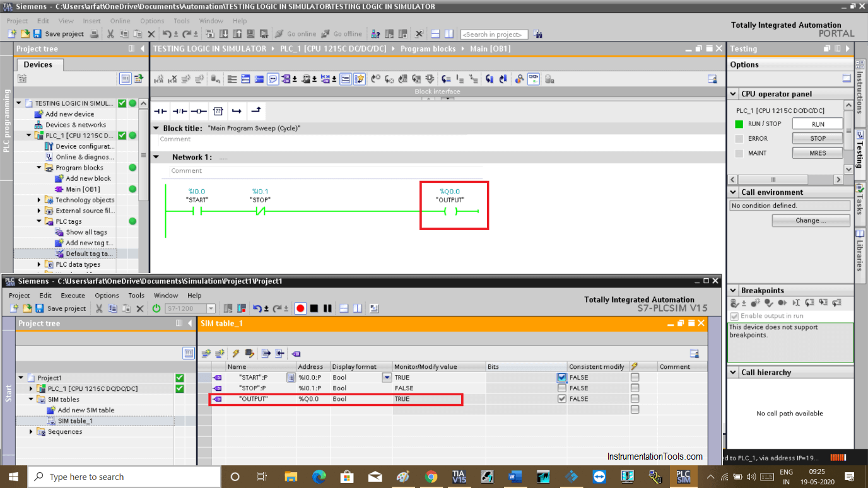
Task: Click the STOP button on CPU operator panel
Action: point(818,139)
